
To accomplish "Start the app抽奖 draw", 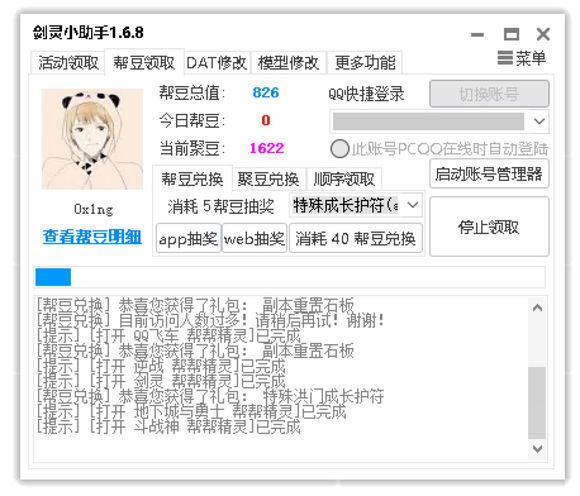I will (189, 239).
